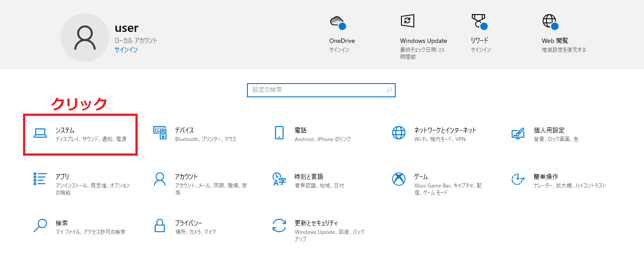
Task: Open the 更新とセキュリティ refresh arrows icon
Action: pos(279,225)
